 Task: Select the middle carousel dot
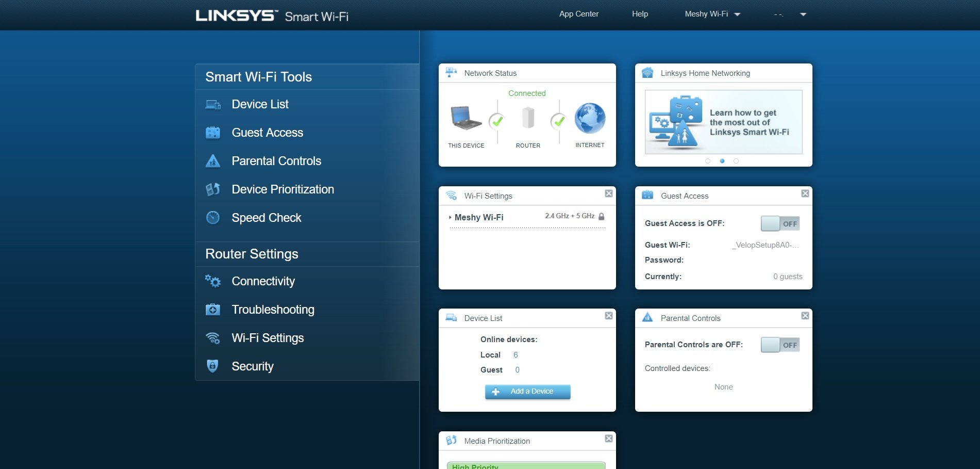[722, 161]
